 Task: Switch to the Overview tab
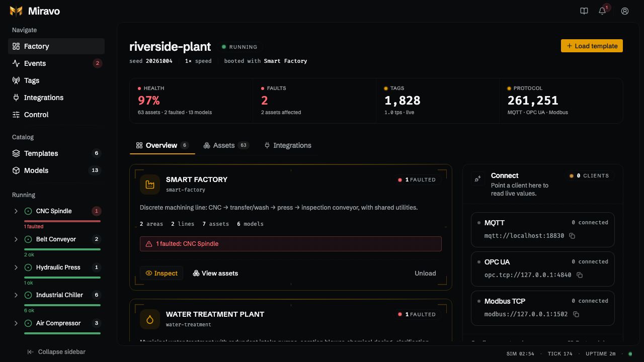162,145
